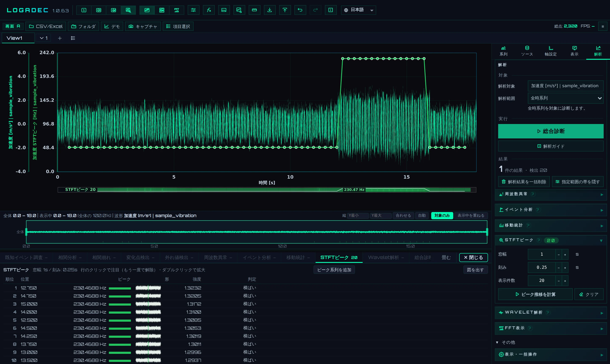The width and height of the screenshot is (610, 364).
Task: Open the settings sliders toolbar icon
Action: 193,10
